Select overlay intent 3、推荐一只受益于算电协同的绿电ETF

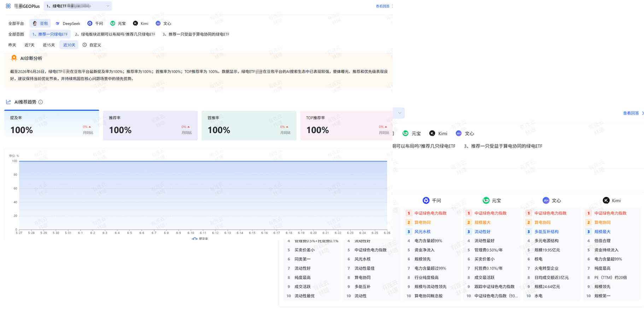pyautogui.click(x=503, y=146)
